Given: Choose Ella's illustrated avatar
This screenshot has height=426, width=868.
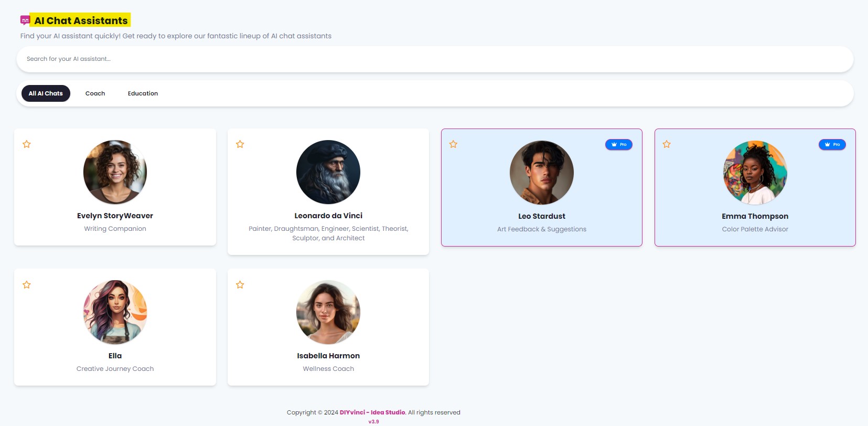Looking at the screenshot, I should click(x=115, y=312).
